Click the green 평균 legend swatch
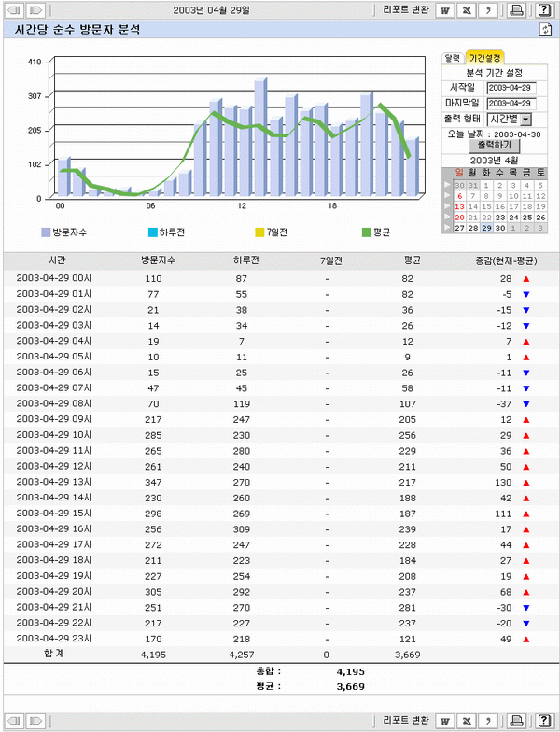560x732 pixels. point(367,232)
